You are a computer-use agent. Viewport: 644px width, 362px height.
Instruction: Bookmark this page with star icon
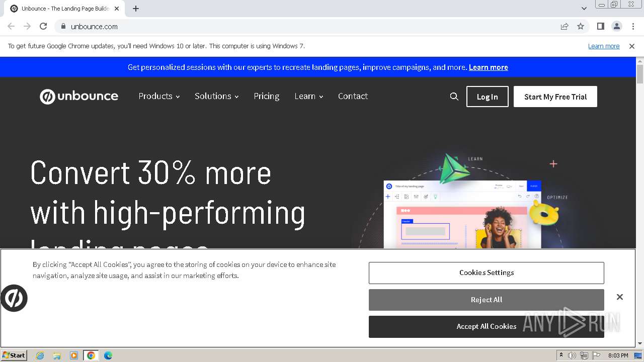(581, 26)
